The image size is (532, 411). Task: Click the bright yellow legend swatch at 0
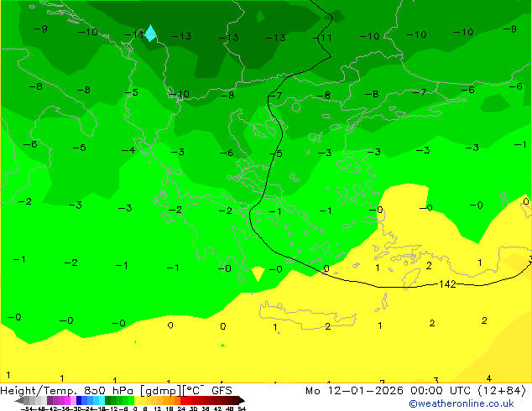[137, 400]
